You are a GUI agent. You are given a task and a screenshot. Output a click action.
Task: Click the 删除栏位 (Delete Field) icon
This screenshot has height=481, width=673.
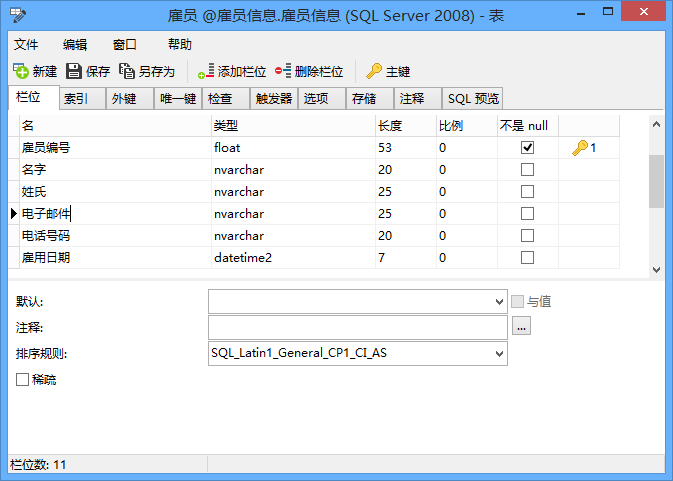[x=283, y=71]
